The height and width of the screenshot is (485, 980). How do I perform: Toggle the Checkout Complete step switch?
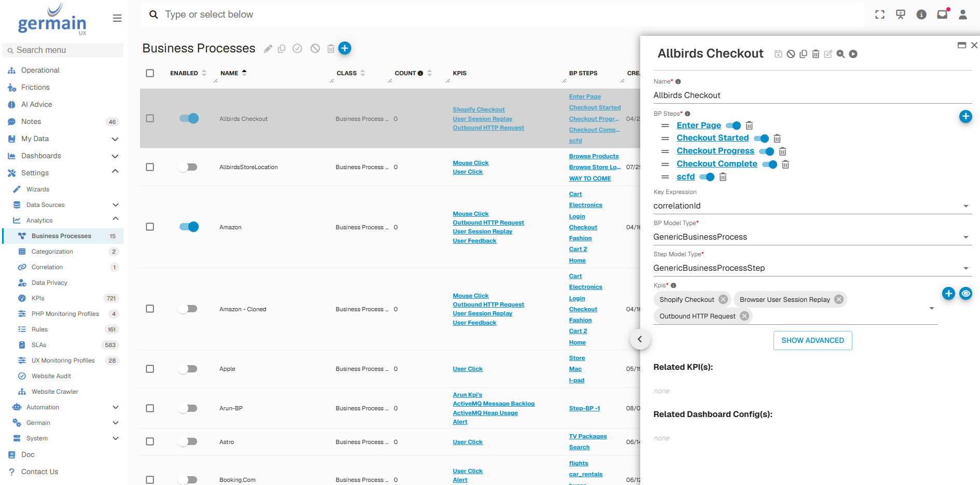[x=769, y=164]
